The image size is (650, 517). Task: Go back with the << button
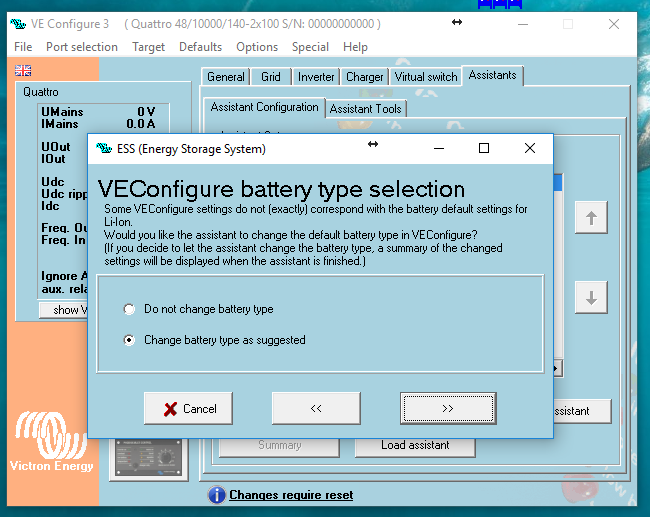[316, 408]
